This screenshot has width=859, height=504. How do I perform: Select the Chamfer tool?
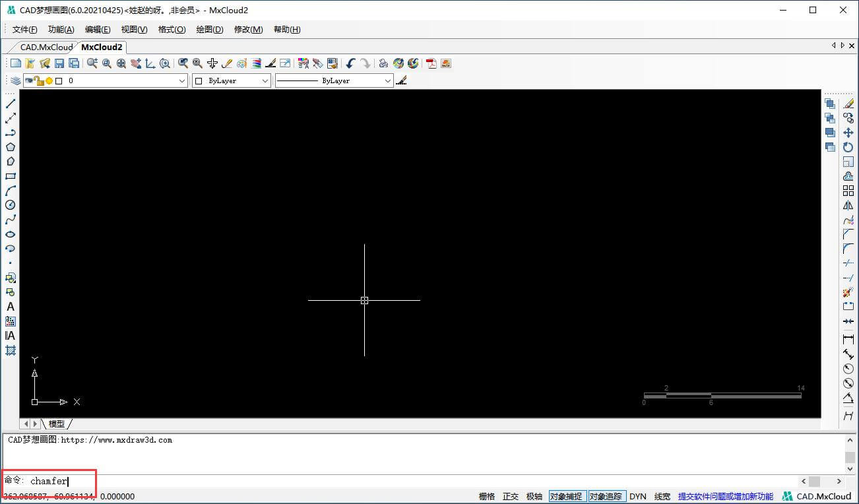tap(848, 234)
